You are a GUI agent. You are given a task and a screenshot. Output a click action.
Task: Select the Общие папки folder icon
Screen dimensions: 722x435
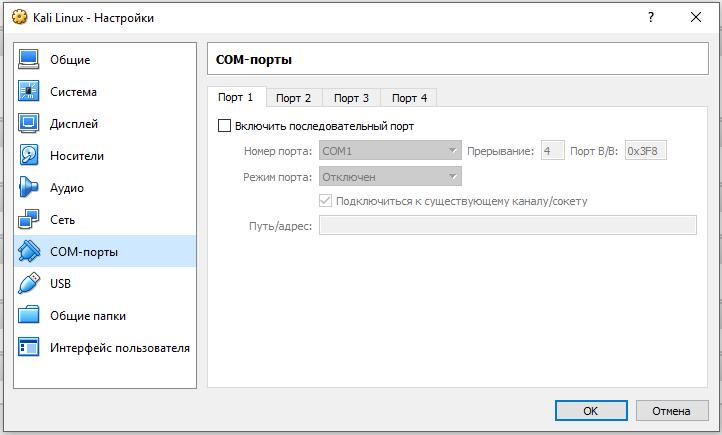click(29, 315)
